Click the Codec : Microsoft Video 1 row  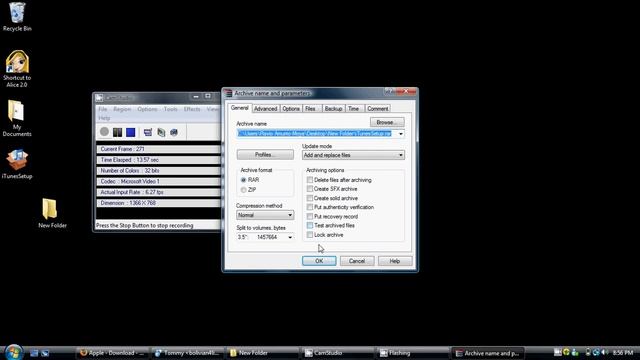coord(158,181)
